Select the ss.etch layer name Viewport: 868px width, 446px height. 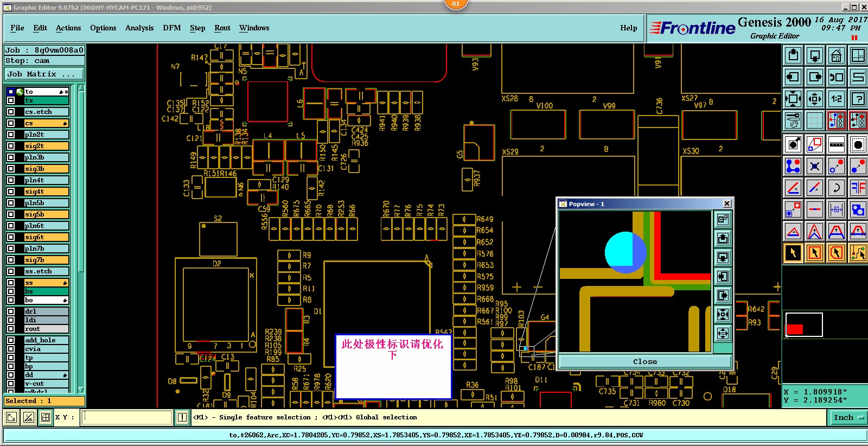pos(47,271)
